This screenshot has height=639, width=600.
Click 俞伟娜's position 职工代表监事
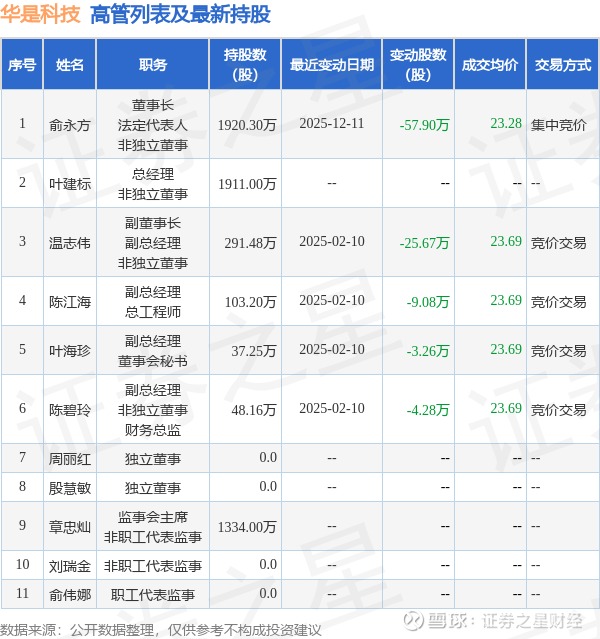(152, 595)
